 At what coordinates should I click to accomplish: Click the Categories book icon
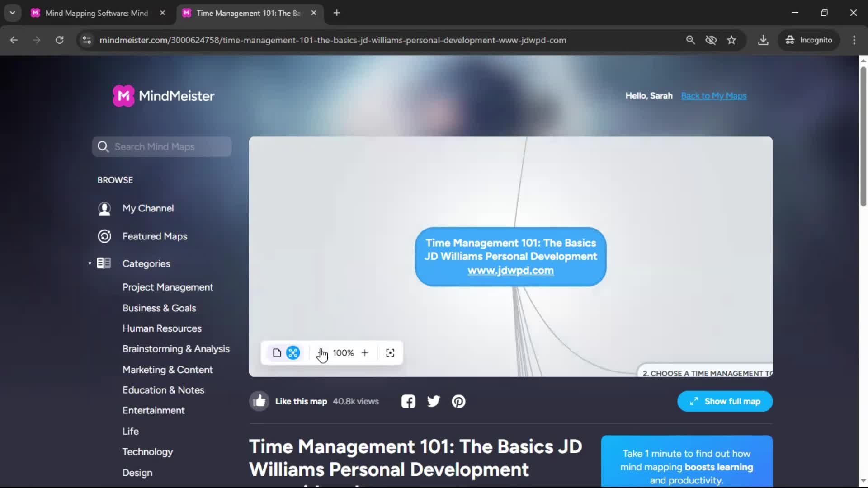click(104, 263)
